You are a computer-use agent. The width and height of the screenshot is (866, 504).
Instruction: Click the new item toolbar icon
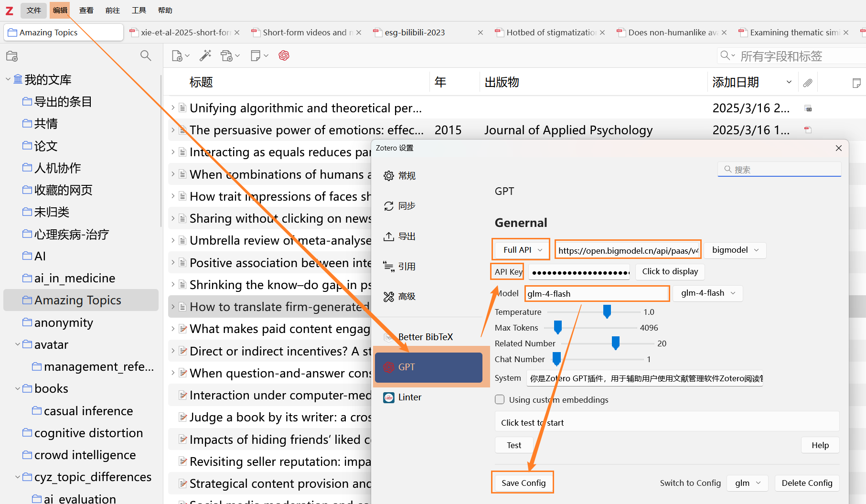click(x=177, y=56)
